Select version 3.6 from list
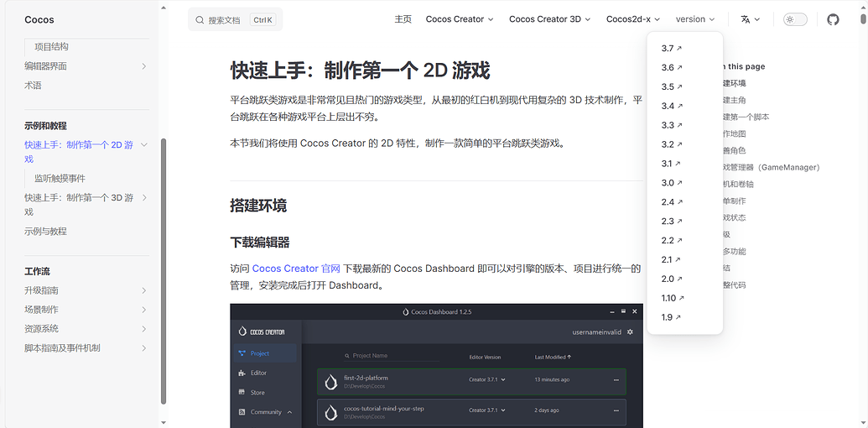This screenshot has width=868, height=428. coord(672,67)
